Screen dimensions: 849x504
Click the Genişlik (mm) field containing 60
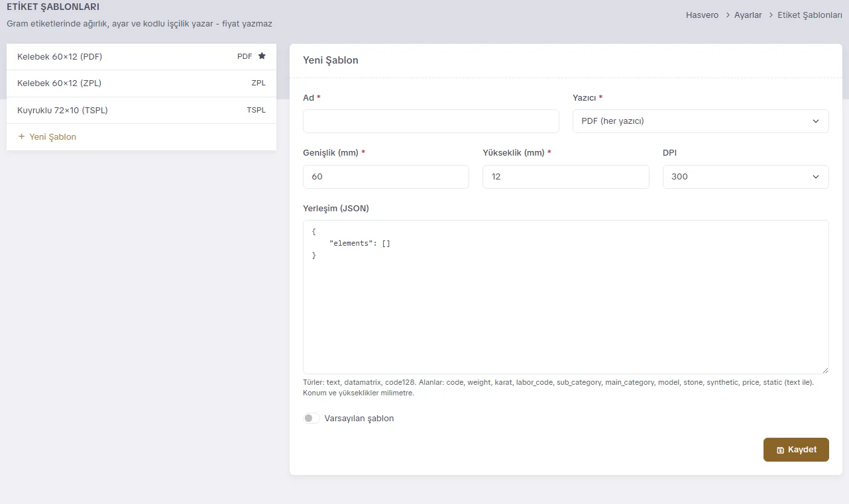point(386,177)
